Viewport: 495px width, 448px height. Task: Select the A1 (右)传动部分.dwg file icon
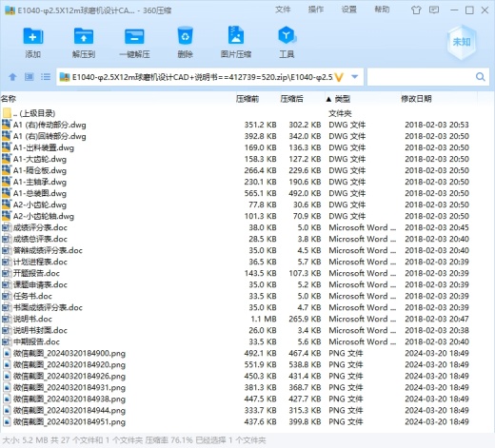click(x=7, y=125)
